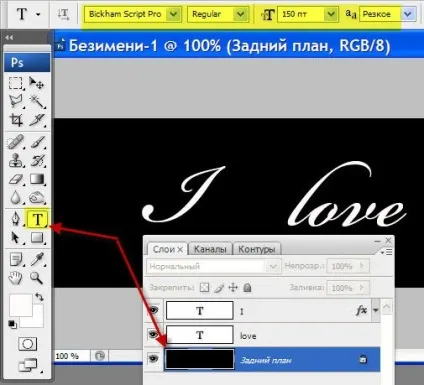Hide the Задний план layer
Viewport: 424px width, 385px height.
click(x=153, y=359)
